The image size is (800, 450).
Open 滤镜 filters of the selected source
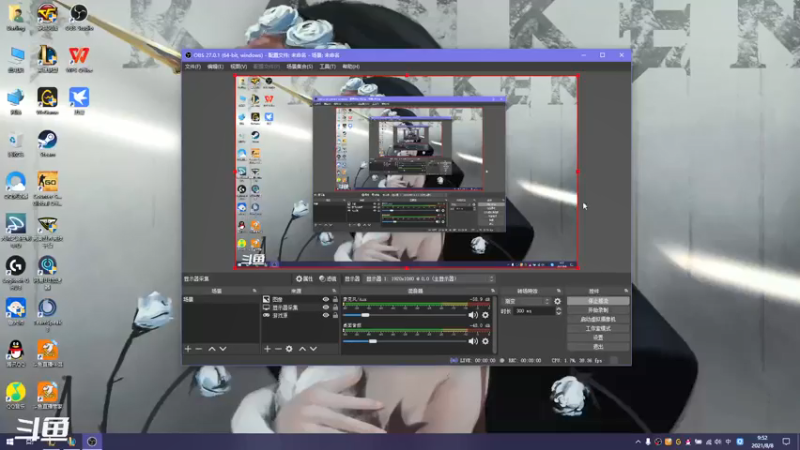click(x=328, y=279)
